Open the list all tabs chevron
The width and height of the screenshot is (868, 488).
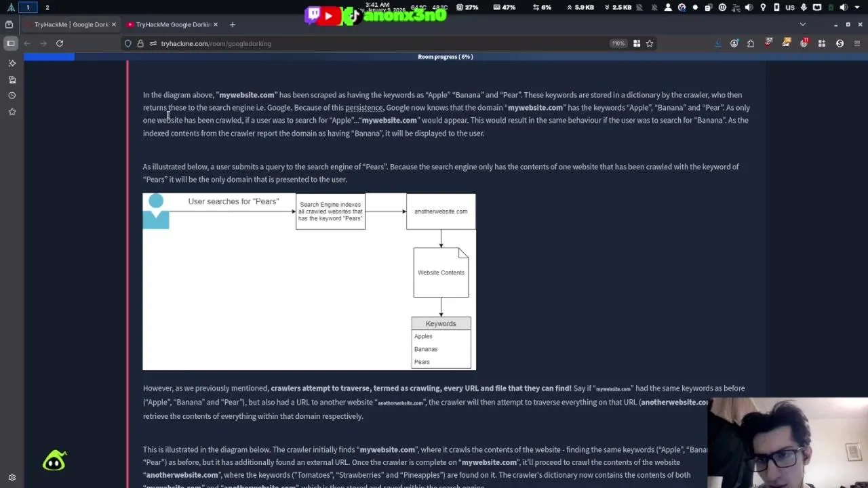(x=803, y=24)
